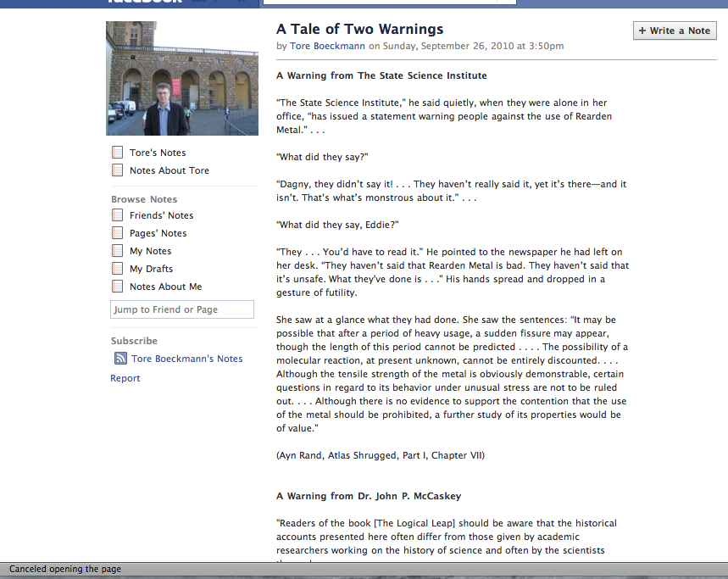This screenshot has height=579, width=728.
Task: Open Tore's Notes list
Action: pos(158,153)
